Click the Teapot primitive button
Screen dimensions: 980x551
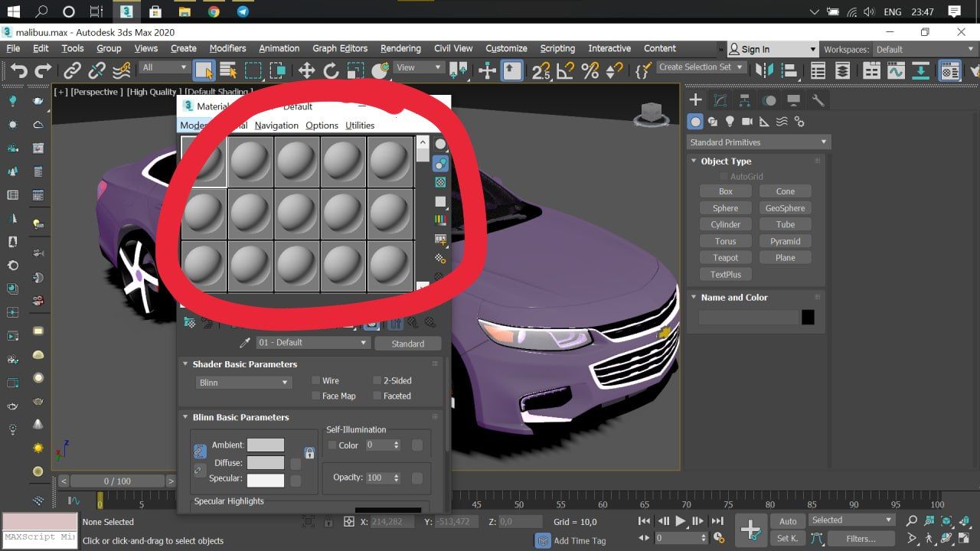(725, 258)
